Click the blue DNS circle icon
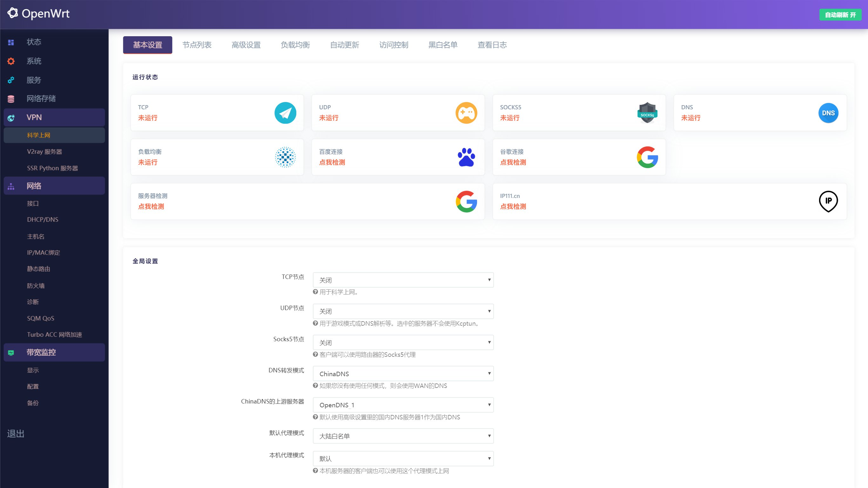The height and width of the screenshot is (488, 868). coord(828,113)
